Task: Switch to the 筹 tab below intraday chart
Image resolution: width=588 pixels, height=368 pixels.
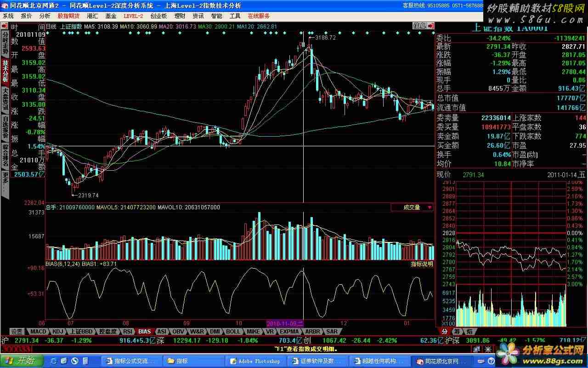Action: point(457,331)
